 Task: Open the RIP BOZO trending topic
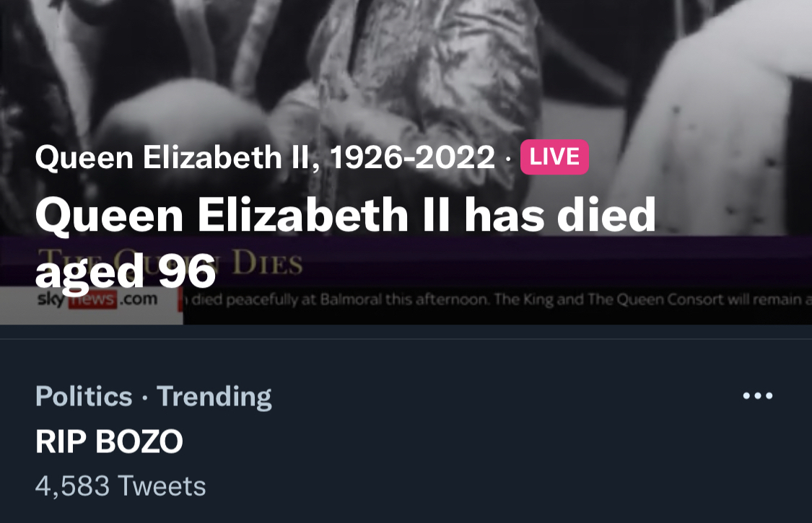pos(109,441)
